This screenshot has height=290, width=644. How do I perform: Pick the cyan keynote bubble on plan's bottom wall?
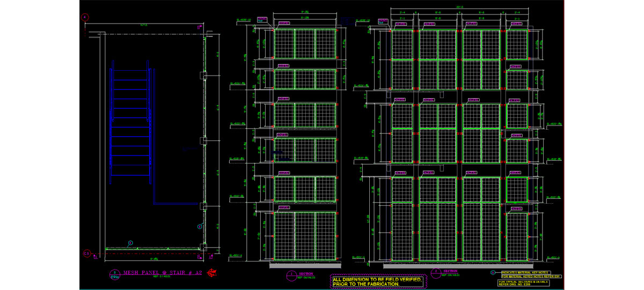coord(130,243)
